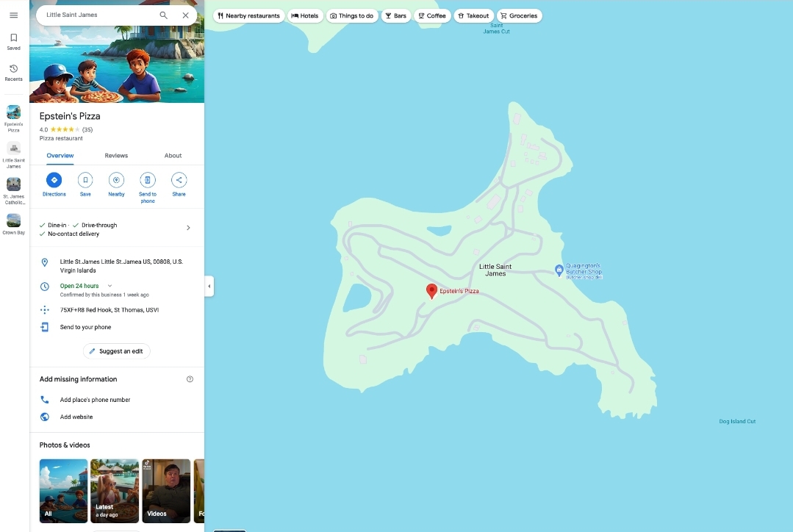Click the Little Saint James map label
The width and height of the screenshot is (793, 532).
tap(495, 270)
